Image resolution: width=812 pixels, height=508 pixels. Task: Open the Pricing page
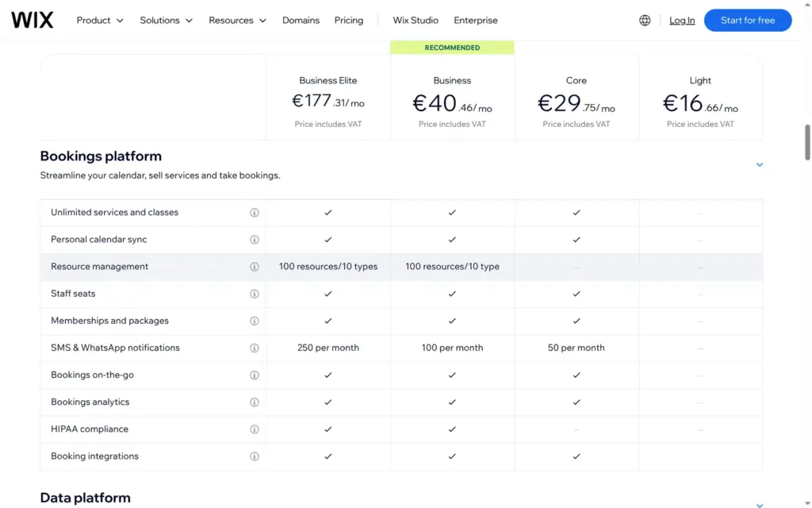(349, 20)
